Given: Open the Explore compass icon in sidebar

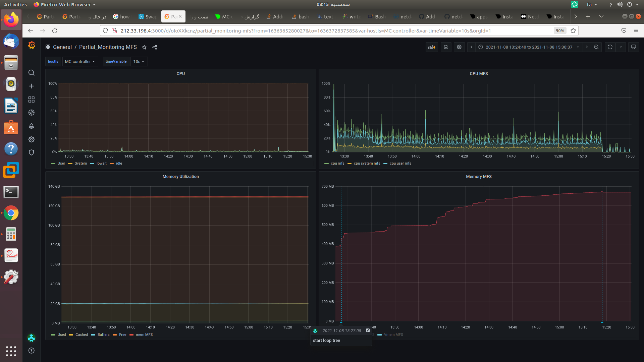Looking at the screenshot, I should (32, 113).
